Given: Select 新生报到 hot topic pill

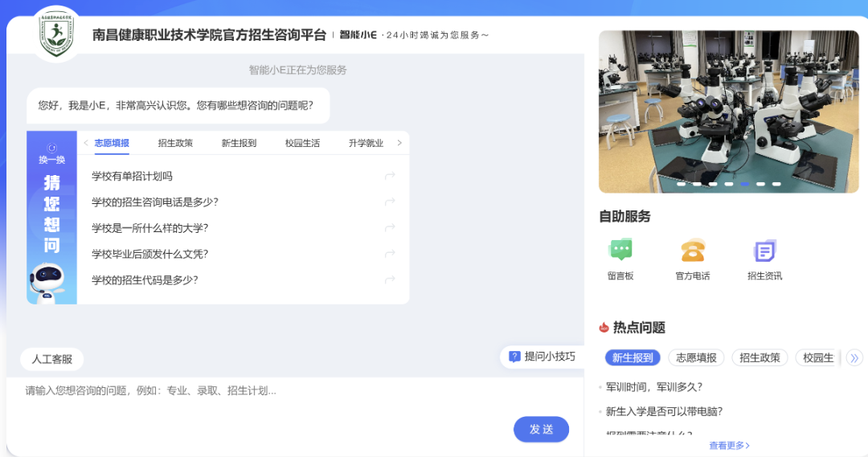Looking at the screenshot, I should tap(633, 358).
